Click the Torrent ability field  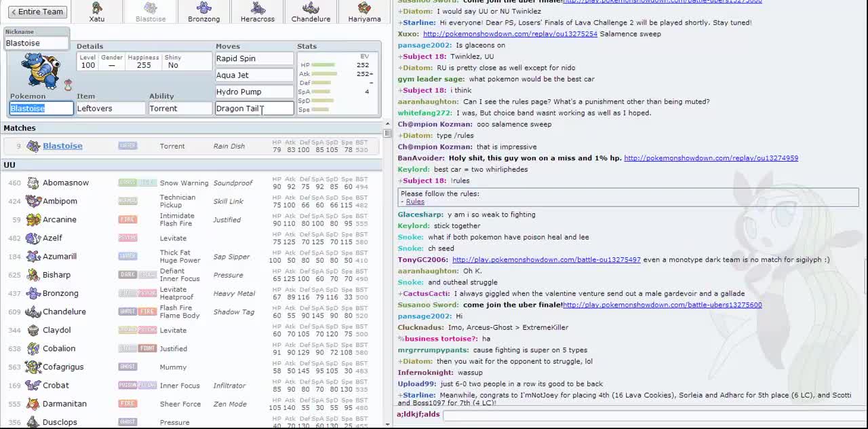180,108
